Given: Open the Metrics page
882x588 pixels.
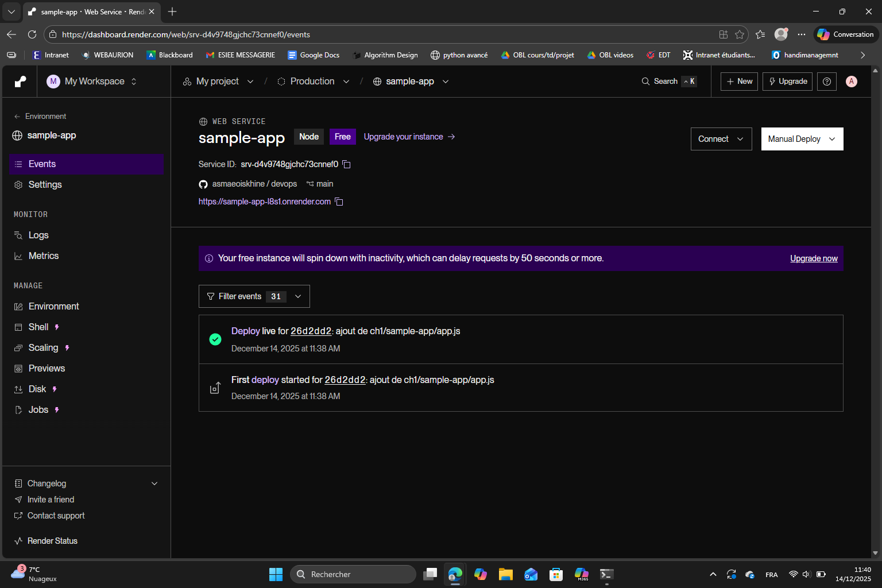Looking at the screenshot, I should pyautogui.click(x=44, y=256).
